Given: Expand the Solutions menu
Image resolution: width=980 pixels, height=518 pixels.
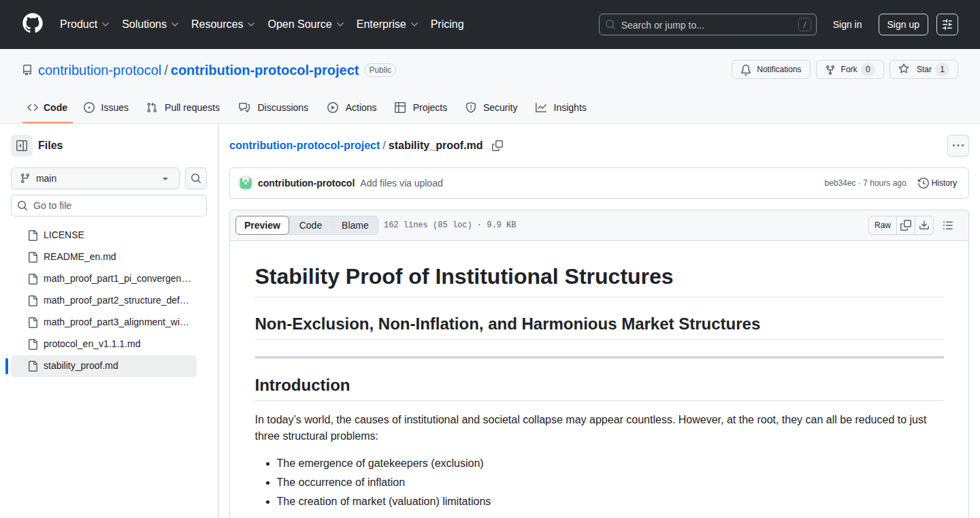Looking at the screenshot, I should pyautogui.click(x=150, y=24).
